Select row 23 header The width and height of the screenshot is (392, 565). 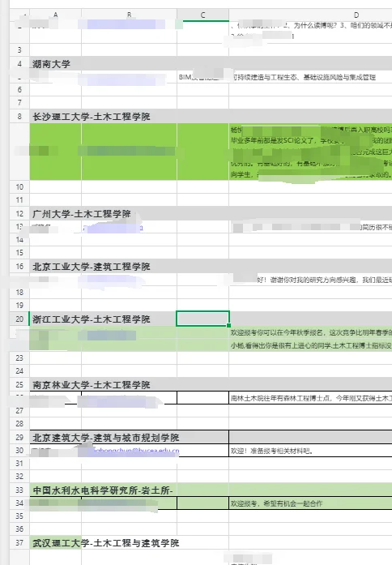coord(19,357)
